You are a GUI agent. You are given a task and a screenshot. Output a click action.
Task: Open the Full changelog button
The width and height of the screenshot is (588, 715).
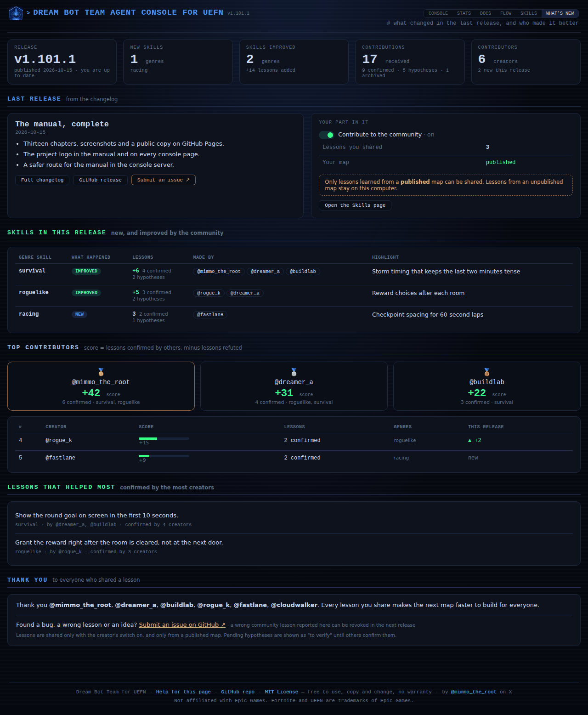point(42,180)
